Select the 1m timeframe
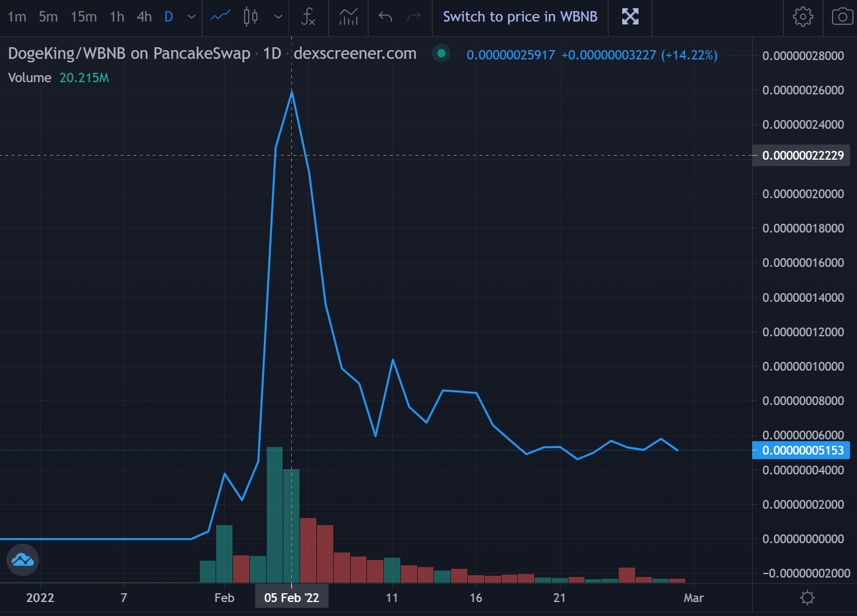 (x=17, y=17)
